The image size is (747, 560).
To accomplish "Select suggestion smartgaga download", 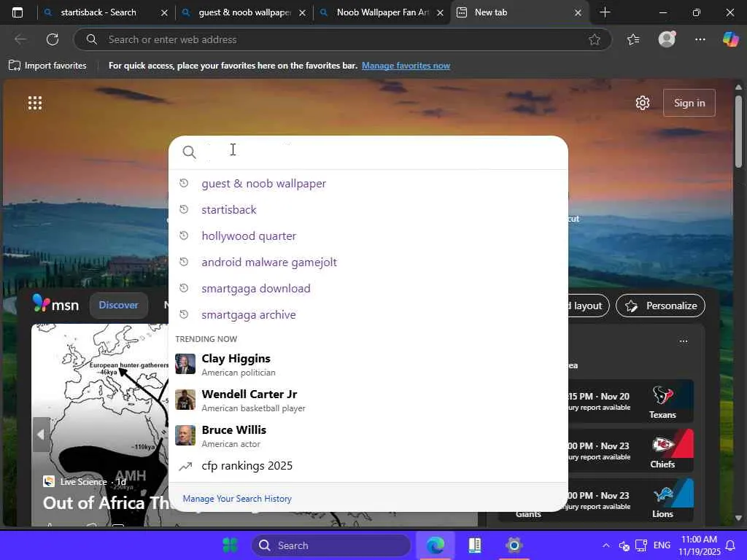I will coord(368,288).
